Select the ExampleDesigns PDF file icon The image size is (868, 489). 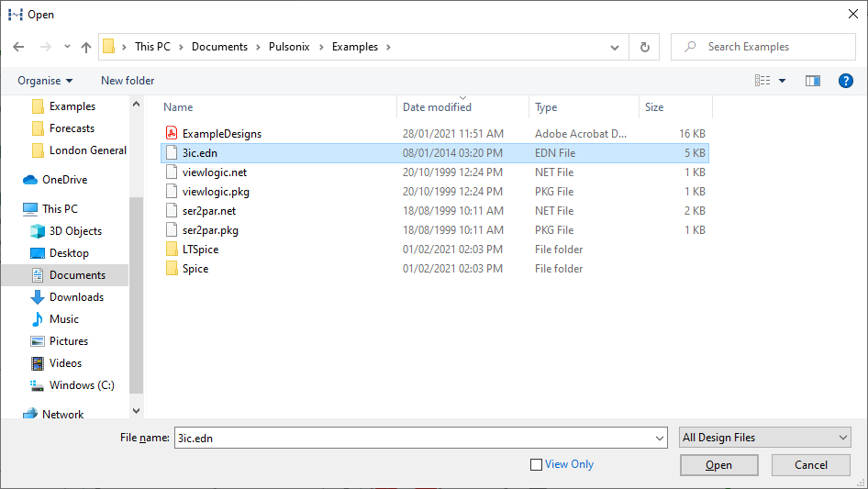coord(171,134)
